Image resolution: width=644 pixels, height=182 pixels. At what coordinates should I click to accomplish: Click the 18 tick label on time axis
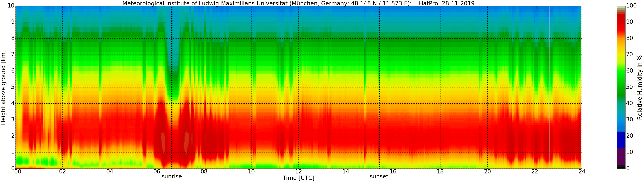[440, 171]
